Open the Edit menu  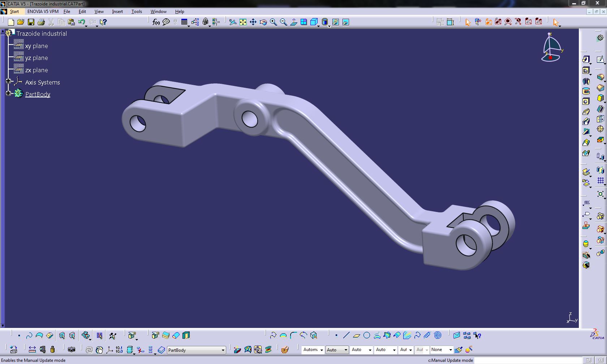(82, 12)
